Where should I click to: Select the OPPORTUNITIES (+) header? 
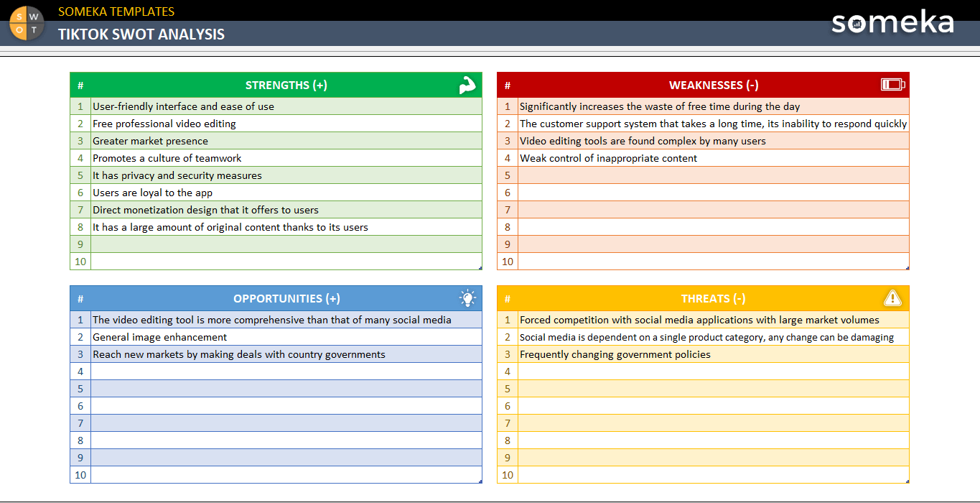[286, 298]
